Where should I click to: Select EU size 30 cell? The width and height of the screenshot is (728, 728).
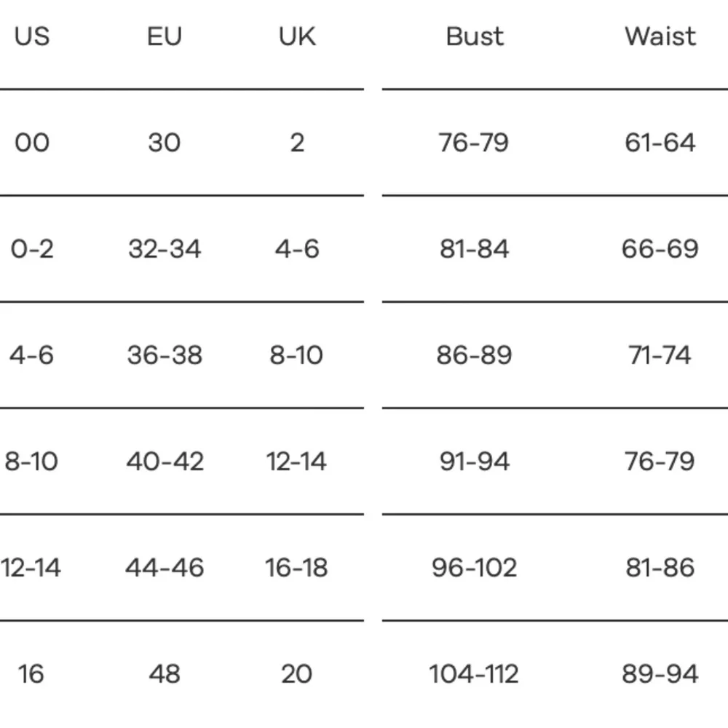165,143
